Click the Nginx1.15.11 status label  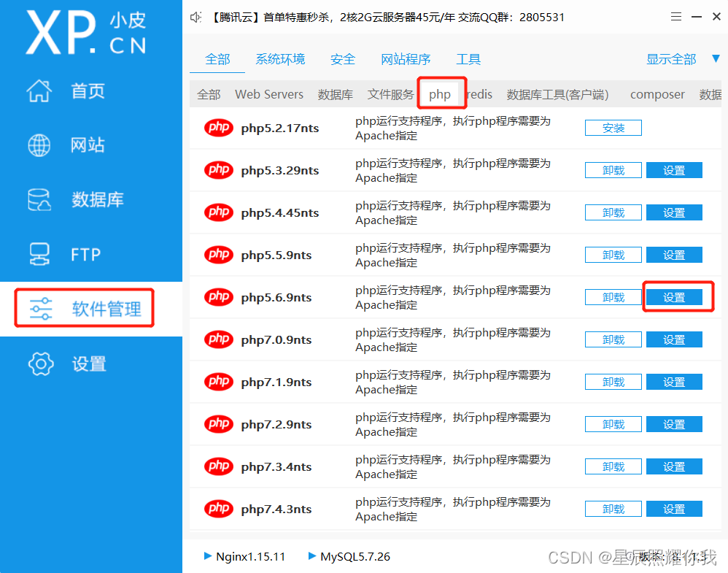coord(251,556)
